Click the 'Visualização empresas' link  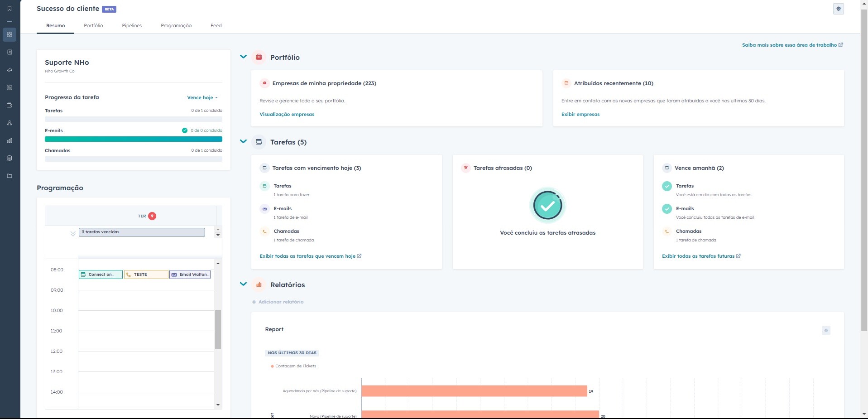point(287,114)
